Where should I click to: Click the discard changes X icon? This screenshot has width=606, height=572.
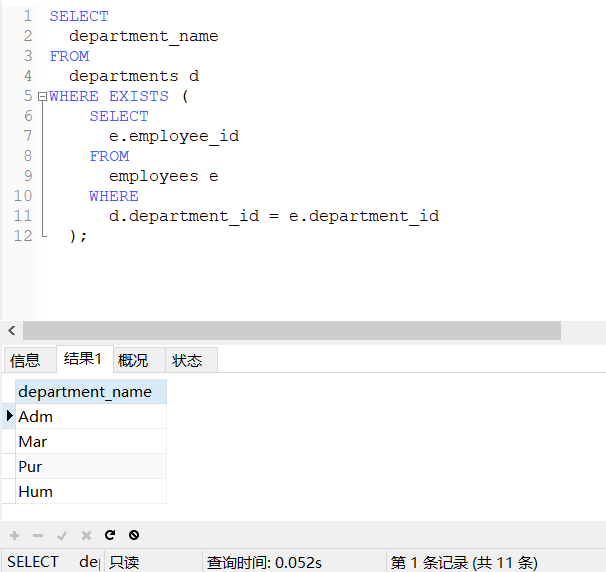click(86, 535)
